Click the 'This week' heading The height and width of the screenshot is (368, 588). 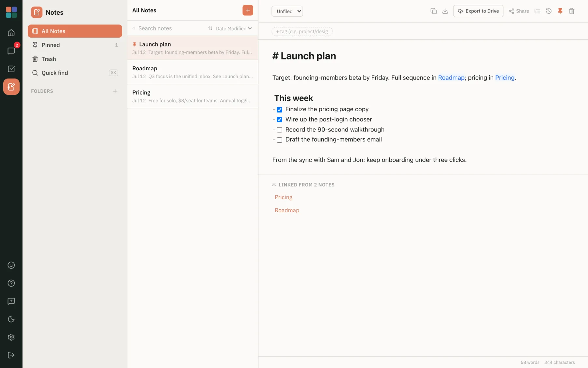pyautogui.click(x=294, y=98)
